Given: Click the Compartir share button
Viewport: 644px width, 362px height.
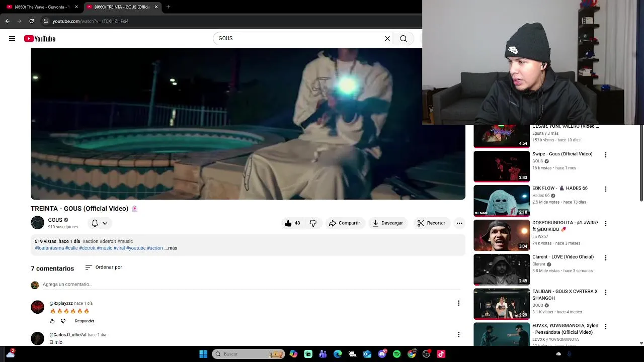Looking at the screenshot, I should click(345, 223).
